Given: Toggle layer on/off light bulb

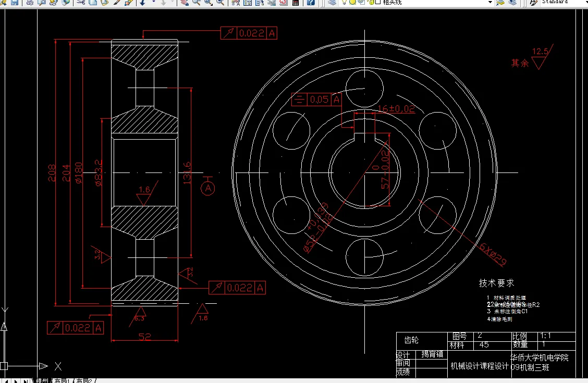Looking at the screenshot, I should click(x=344, y=2).
